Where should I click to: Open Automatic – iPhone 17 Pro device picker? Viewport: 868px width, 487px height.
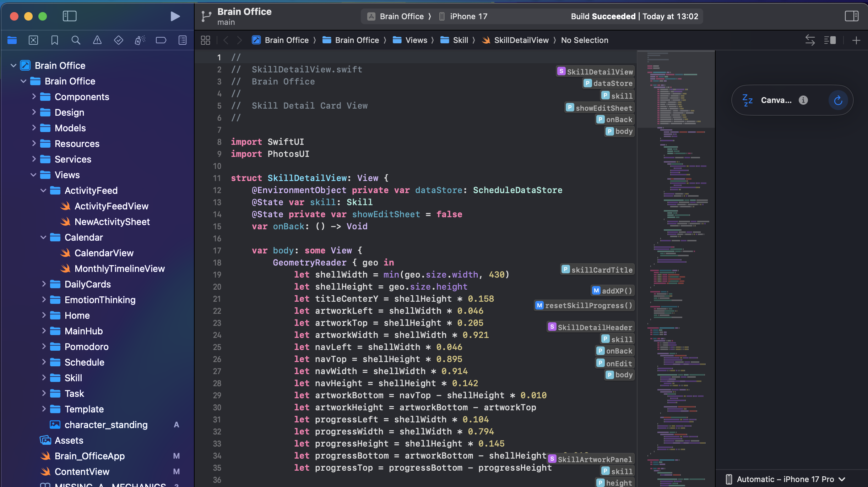(x=785, y=479)
